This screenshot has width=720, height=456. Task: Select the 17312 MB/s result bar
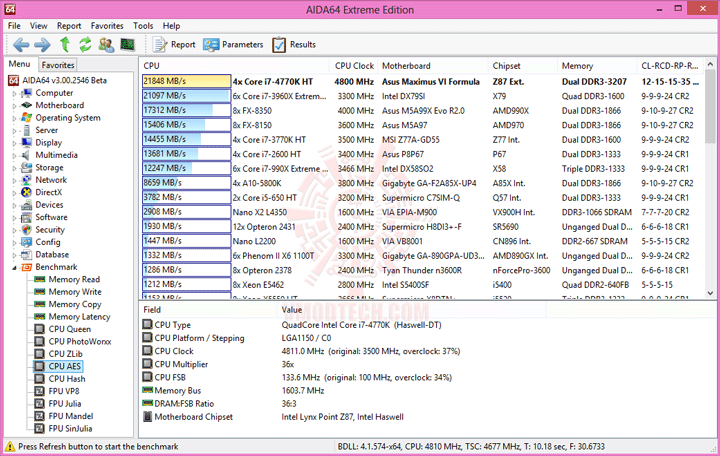point(186,110)
